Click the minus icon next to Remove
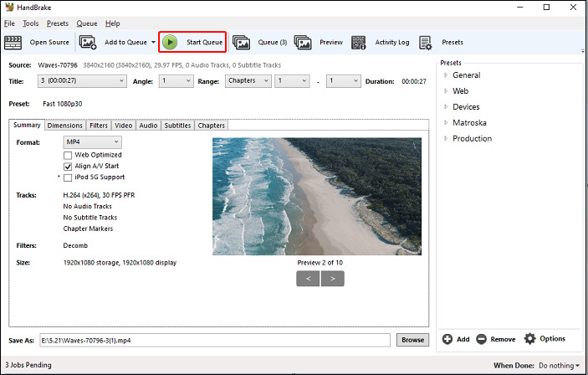This screenshot has width=588, height=375. tap(481, 339)
